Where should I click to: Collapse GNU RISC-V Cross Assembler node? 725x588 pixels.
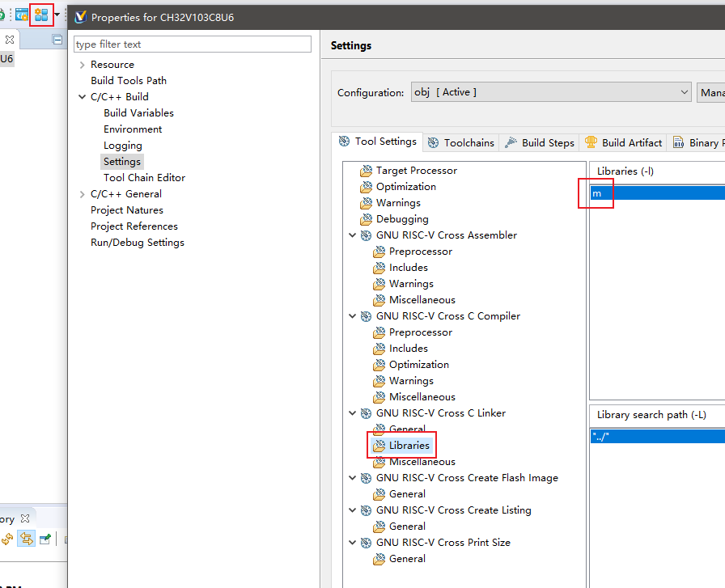(x=352, y=235)
